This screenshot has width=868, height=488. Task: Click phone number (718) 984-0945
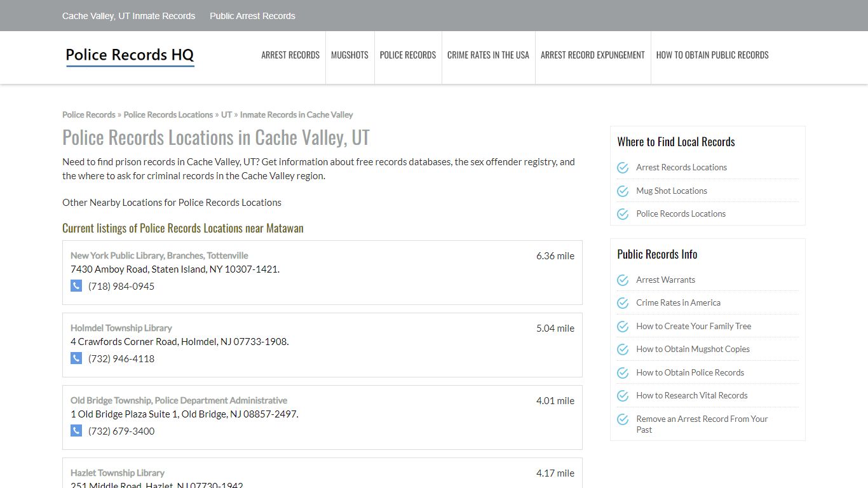coord(121,287)
